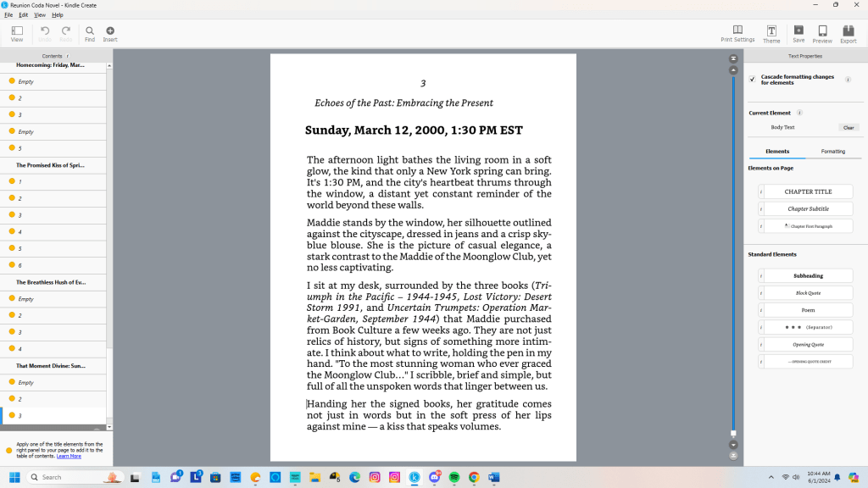Open Print Settings from the toolbar
Screen dimensions: 868x488
point(737,34)
